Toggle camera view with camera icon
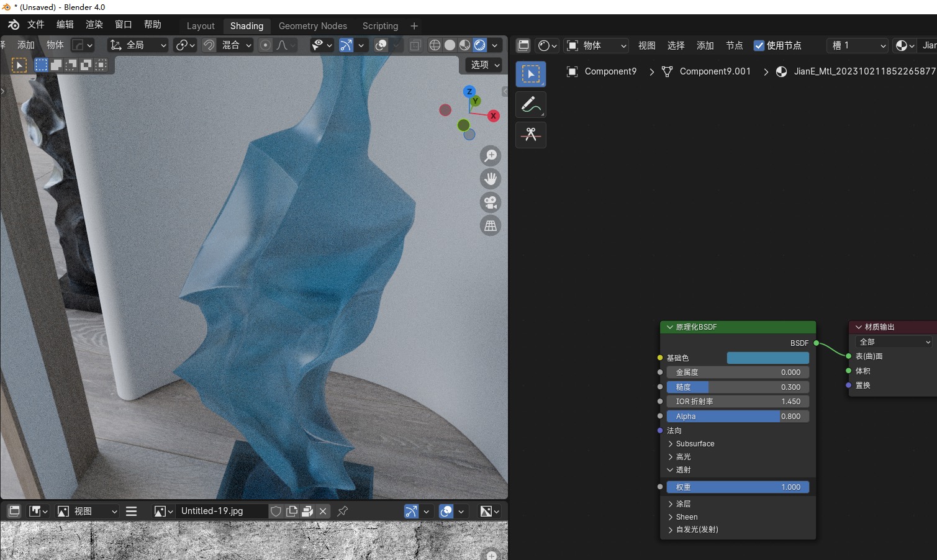The height and width of the screenshot is (560, 937). point(491,202)
